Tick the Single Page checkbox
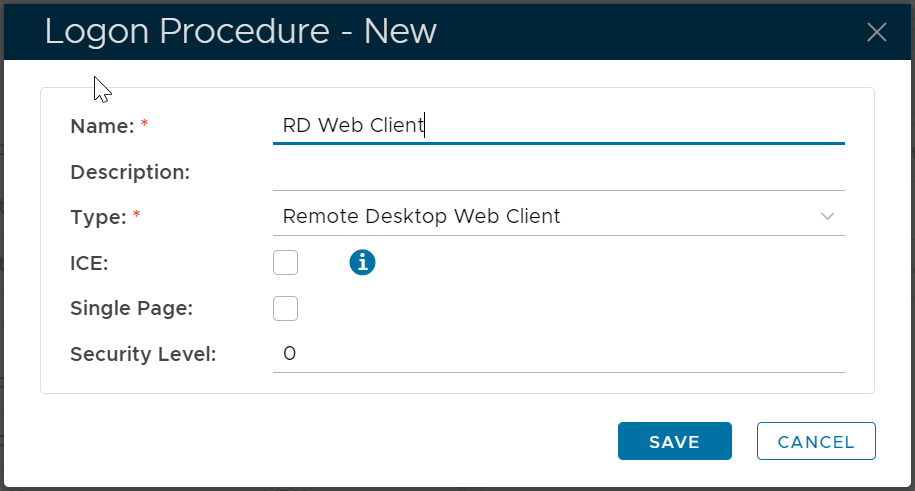915x491 pixels. click(286, 308)
